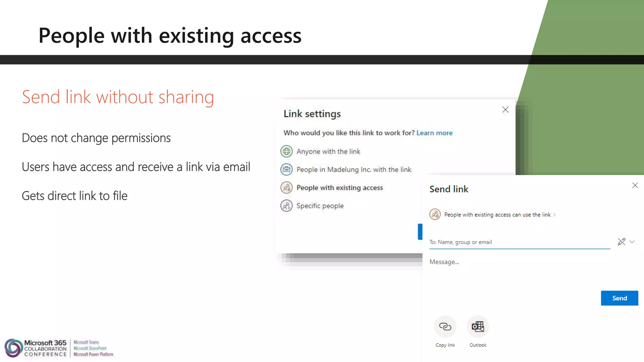Click the 'Outlook' label

click(478, 345)
